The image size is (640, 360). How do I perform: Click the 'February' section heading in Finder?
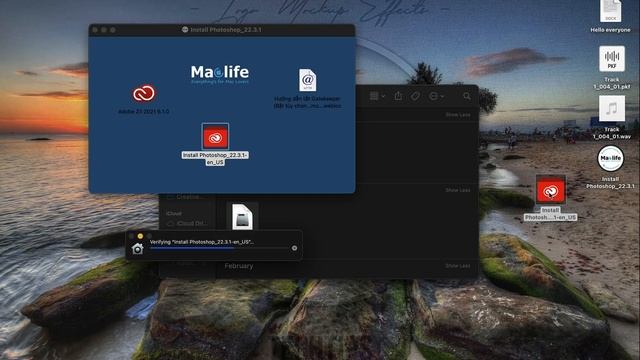[x=239, y=266]
